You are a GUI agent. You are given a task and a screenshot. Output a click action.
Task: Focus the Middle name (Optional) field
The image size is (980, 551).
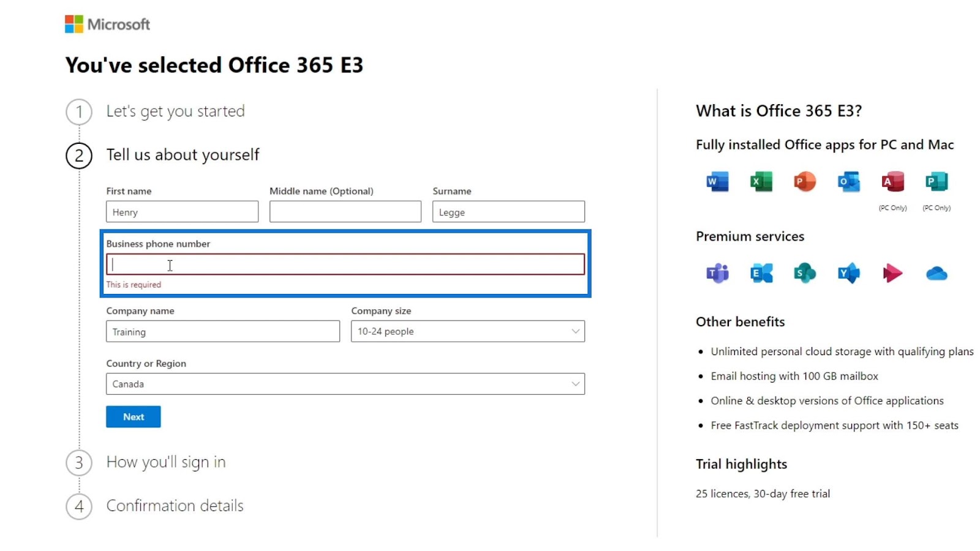point(345,212)
